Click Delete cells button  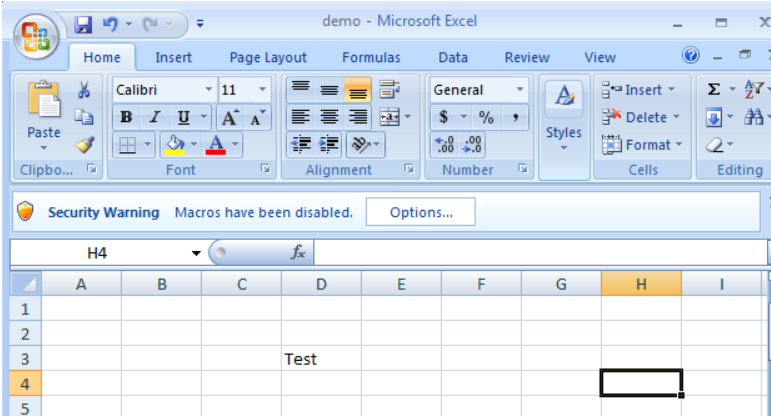[641, 117]
